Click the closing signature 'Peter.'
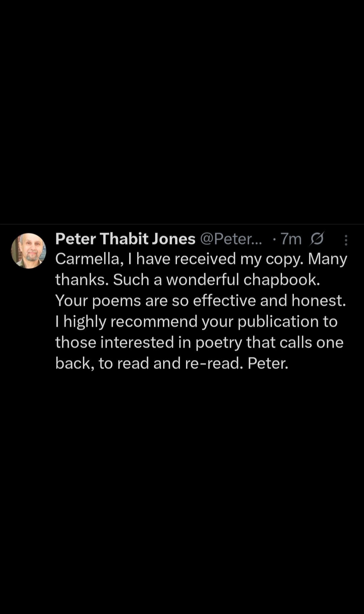This screenshot has height=614, width=364. click(268, 363)
